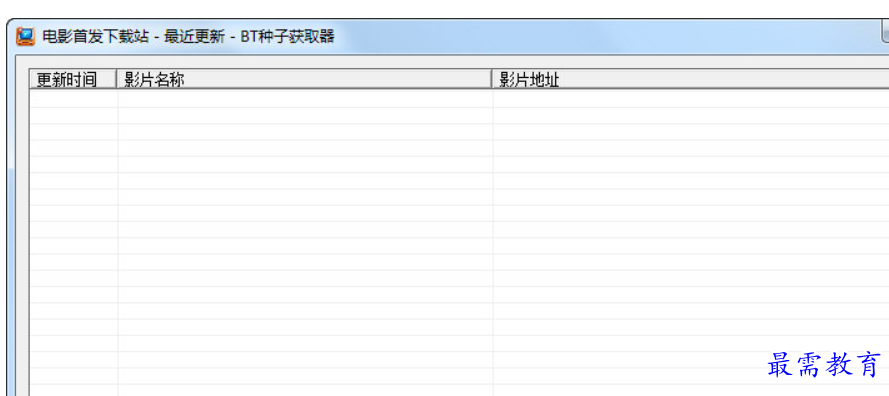
Task: Click the window title text 电影首发下载站
Action: point(95,37)
